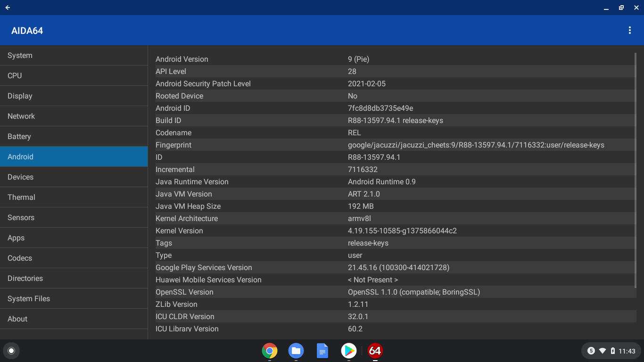Click the OpenSSL 1.1.0 BoringSSL value

[x=414, y=292]
